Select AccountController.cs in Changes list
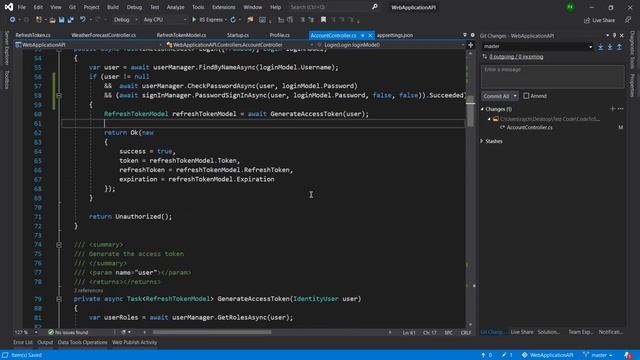 point(529,127)
